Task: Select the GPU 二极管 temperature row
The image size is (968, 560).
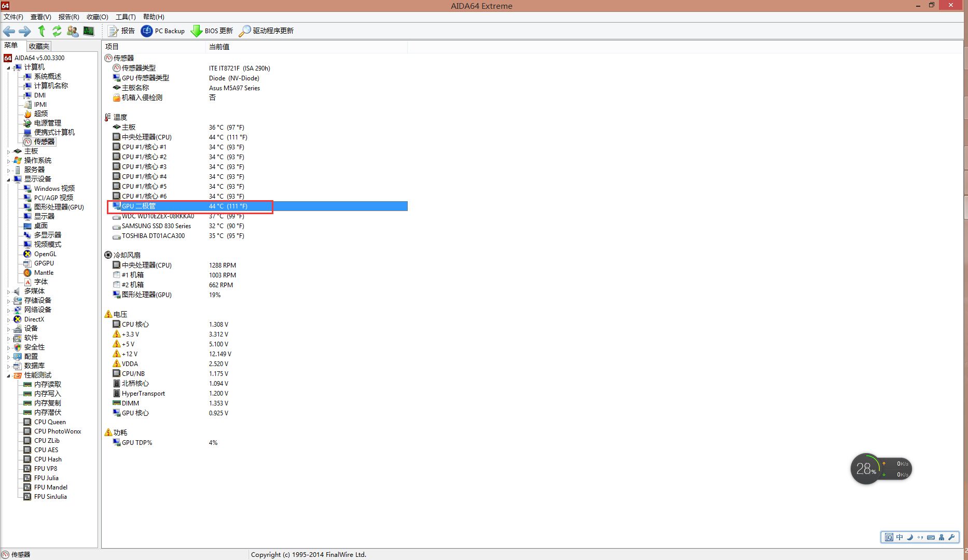Action: tap(259, 206)
